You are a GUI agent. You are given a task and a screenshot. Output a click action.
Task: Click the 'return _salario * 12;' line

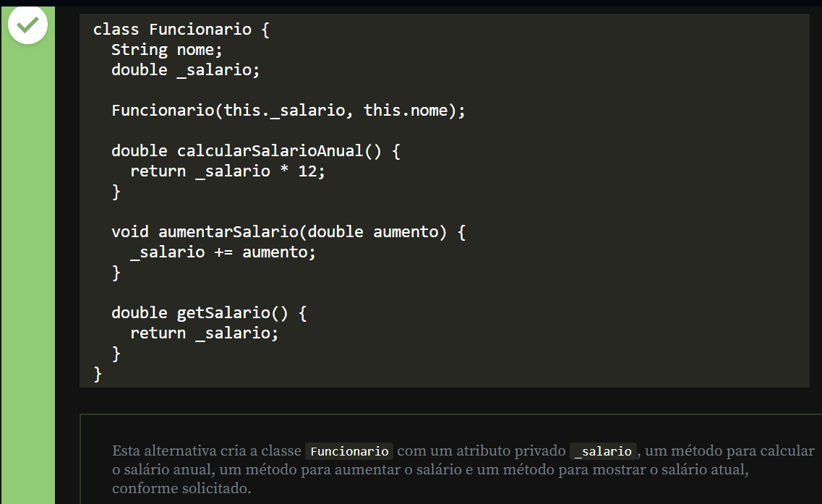[228, 171]
